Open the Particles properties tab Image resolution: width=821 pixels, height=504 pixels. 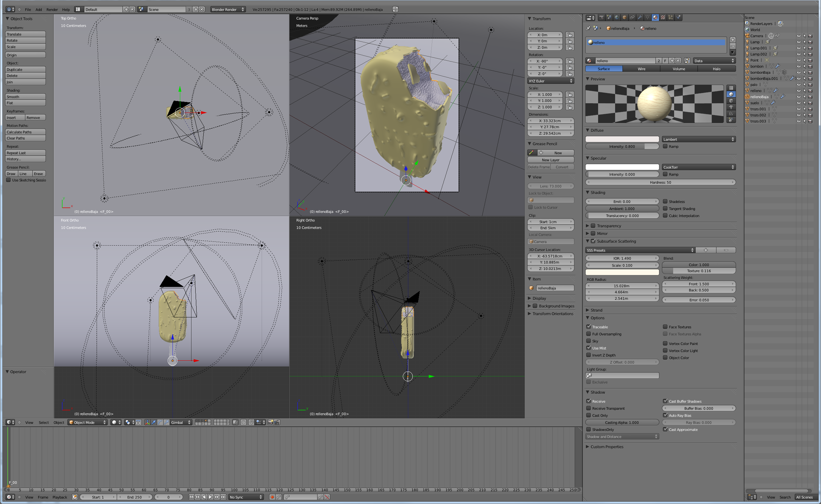pyautogui.click(x=670, y=18)
